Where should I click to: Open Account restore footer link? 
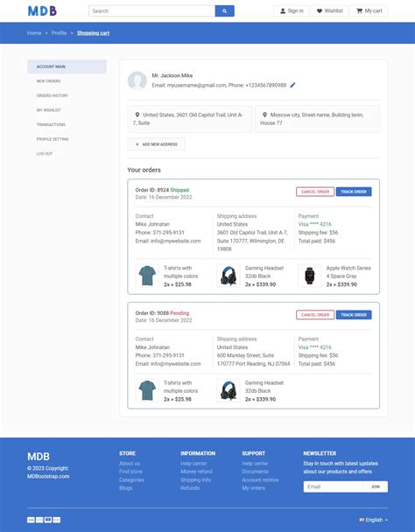point(261,479)
